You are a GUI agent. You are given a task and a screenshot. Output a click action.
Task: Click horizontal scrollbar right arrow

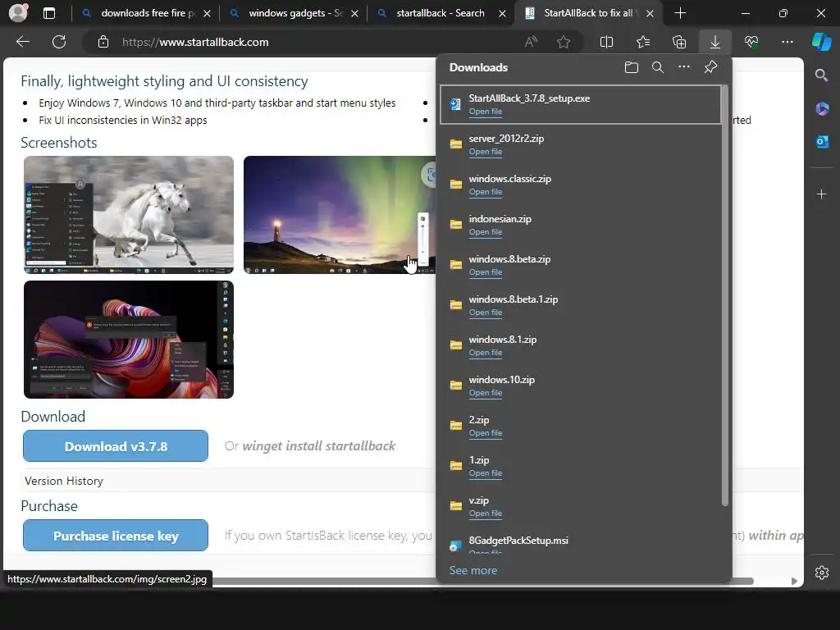[x=794, y=582]
